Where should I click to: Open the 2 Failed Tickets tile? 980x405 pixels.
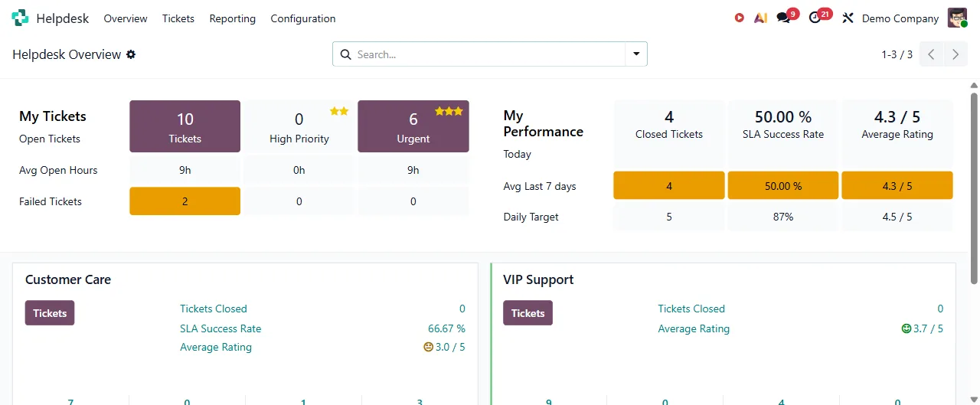[185, 201]
